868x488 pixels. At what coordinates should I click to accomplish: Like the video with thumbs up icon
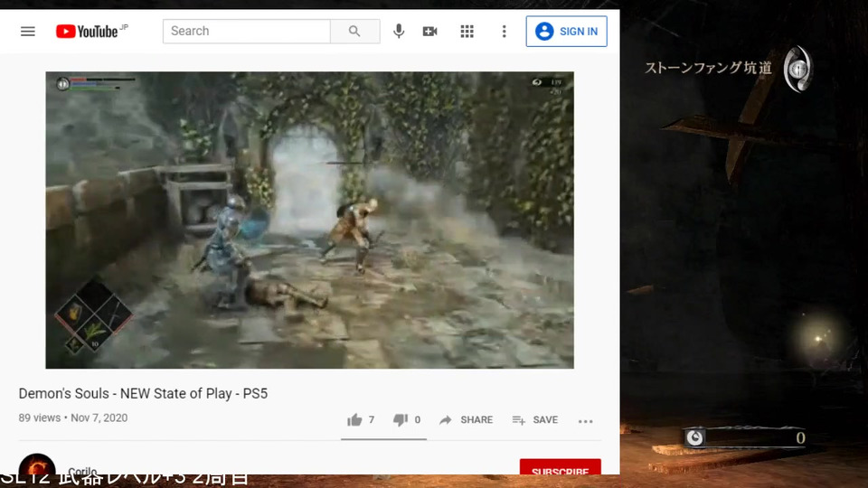pos(354,420)
